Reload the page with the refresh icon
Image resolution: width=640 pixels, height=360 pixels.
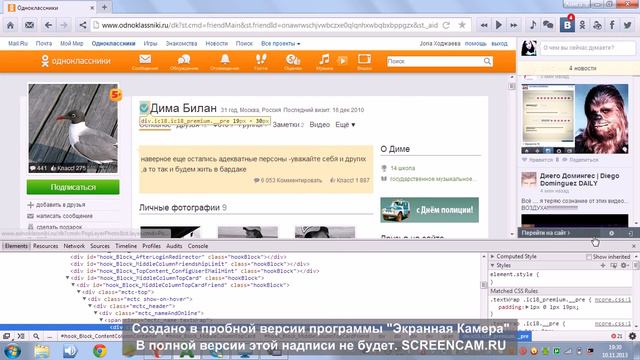[x=446, y=25]
